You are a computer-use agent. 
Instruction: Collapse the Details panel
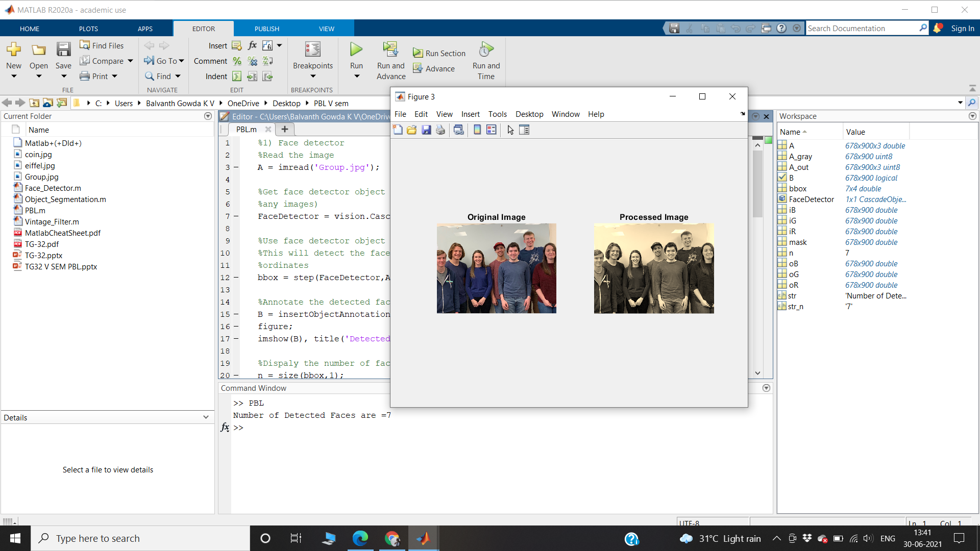click(x=206, y=417)
